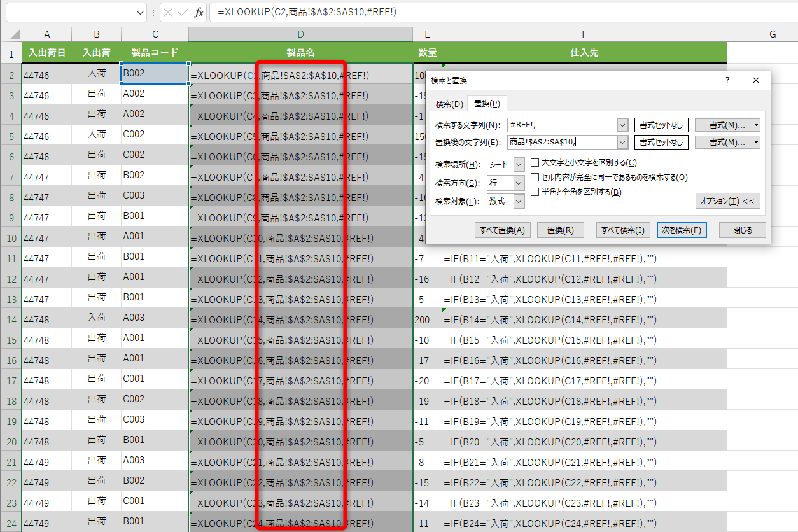Screen dimensions: 798x532
Task: Close the 検索と置換 dialog with X
Action: (x=756, y=80)
